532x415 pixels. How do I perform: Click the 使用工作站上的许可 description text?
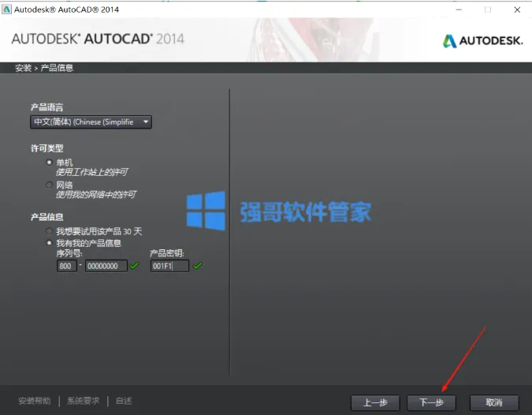[x=92, y=172]
